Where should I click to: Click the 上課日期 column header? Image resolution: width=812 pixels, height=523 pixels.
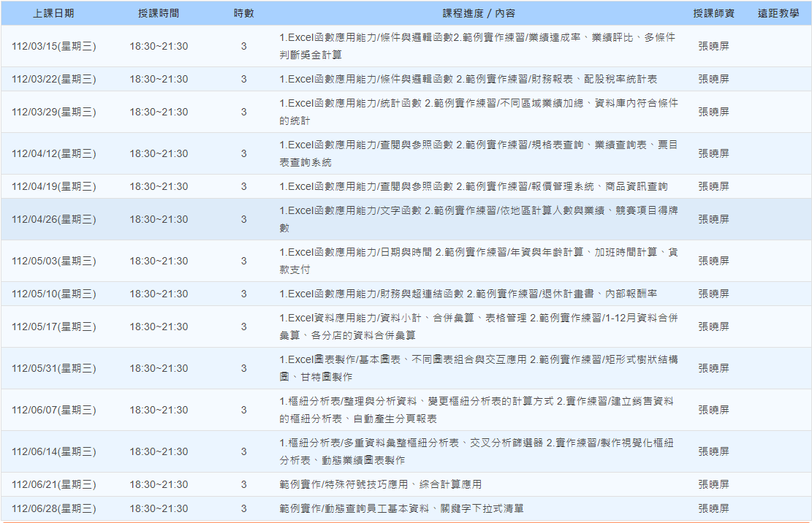pos(53,13)
